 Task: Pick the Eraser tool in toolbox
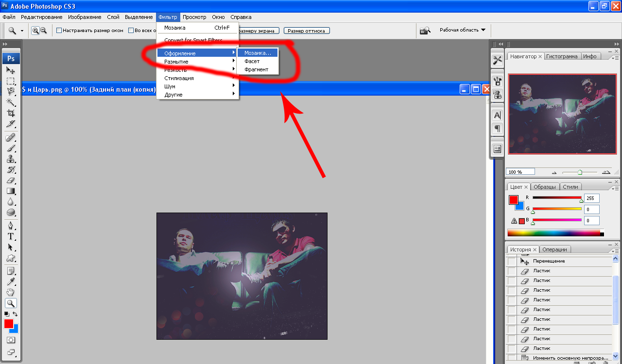pos(11,180)
